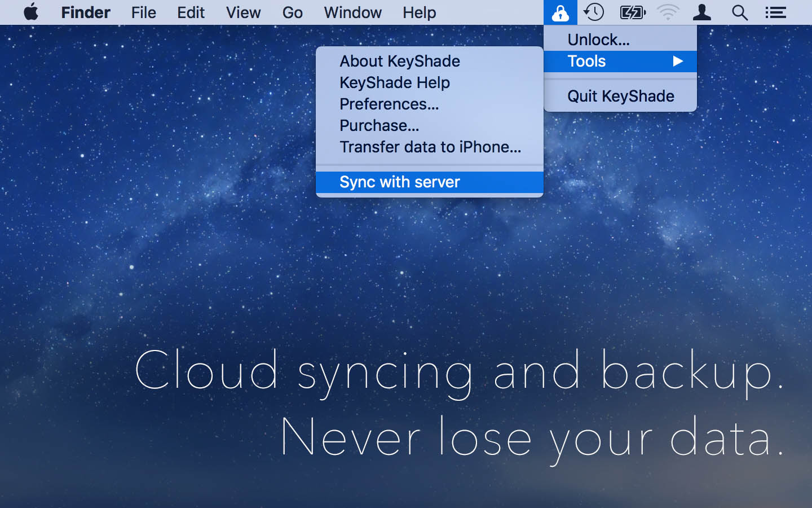
Task: Open the Apple menu
Action: [x=32, y=12]
